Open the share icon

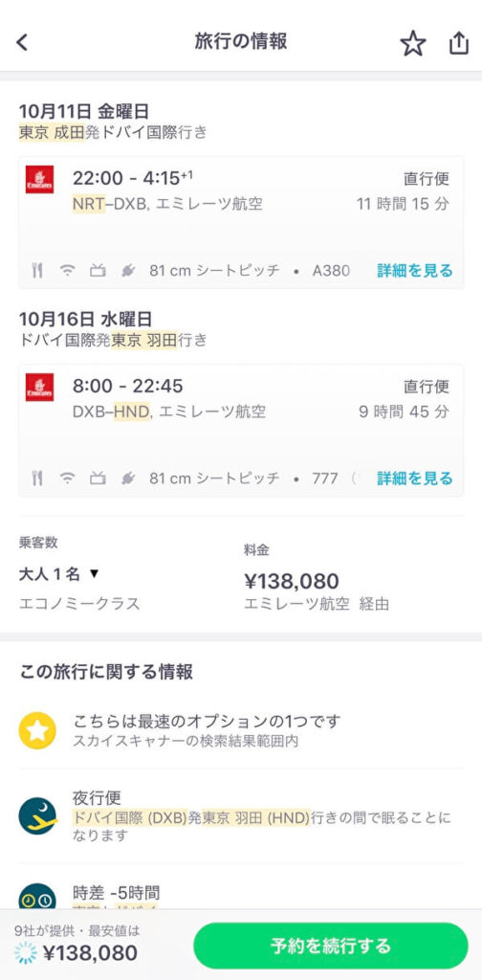[459, 42]
